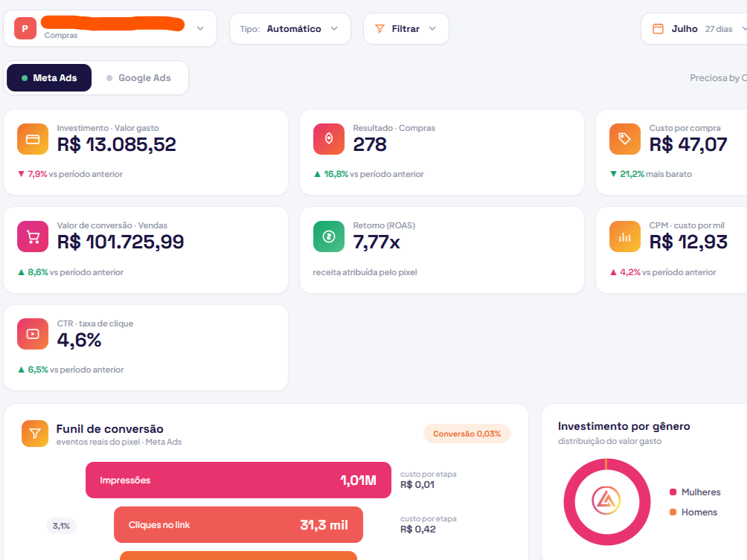Click the Investimento card wallet icon
The image size is (747, 560).
click(33, 139)
